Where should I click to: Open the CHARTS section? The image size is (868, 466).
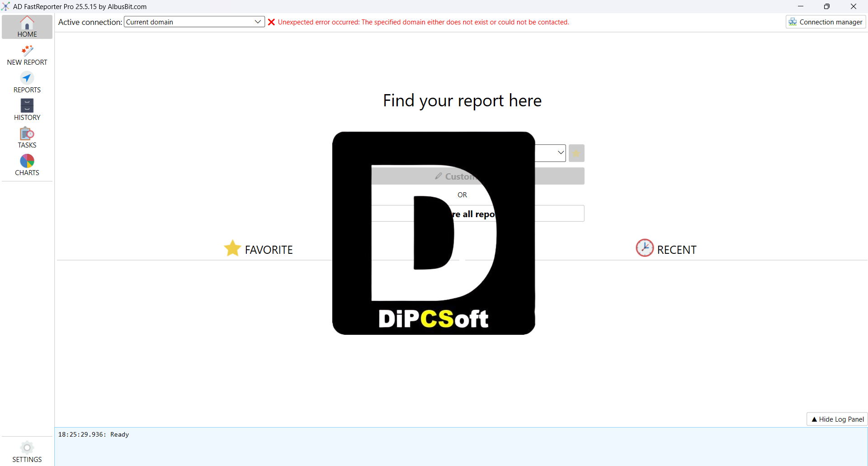click(27, 166)
